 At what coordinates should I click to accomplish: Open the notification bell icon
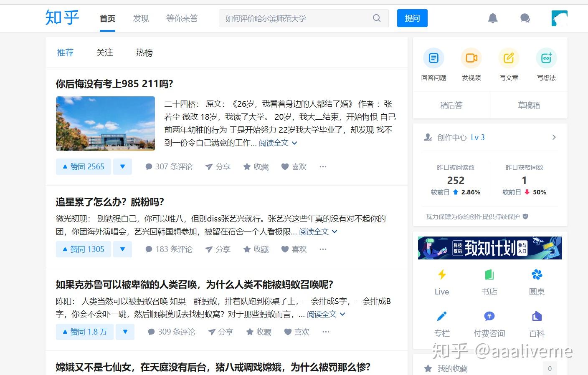point(492,18)
